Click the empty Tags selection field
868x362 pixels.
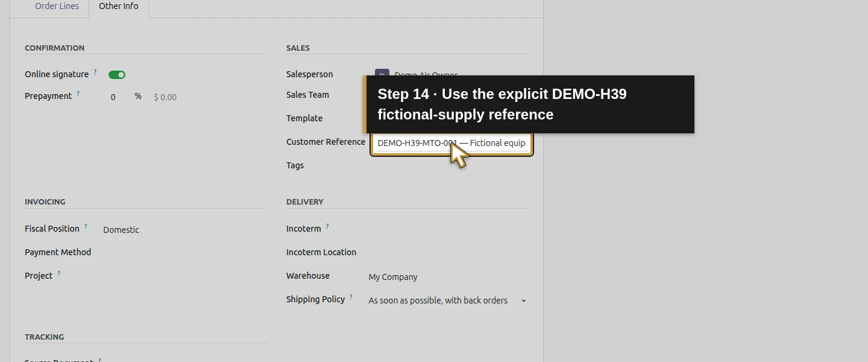(448, 166)
